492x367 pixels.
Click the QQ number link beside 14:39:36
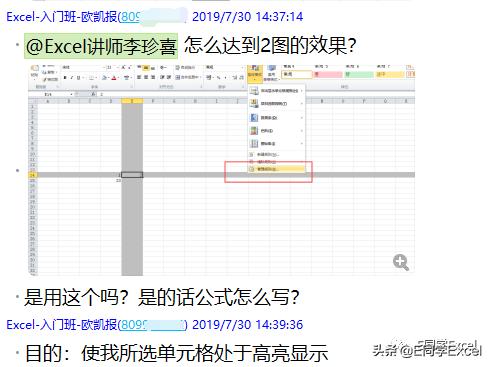(153, 325)
